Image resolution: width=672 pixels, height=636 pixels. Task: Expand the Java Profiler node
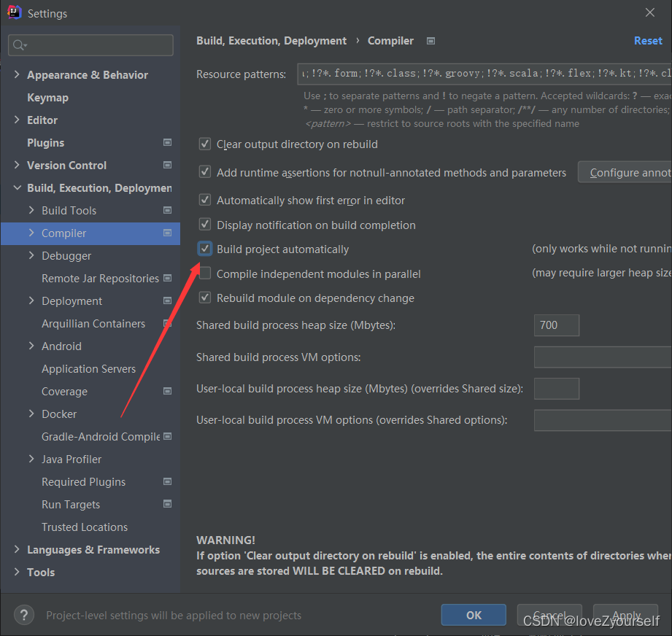pyautogui.click(x=31, y=459)
